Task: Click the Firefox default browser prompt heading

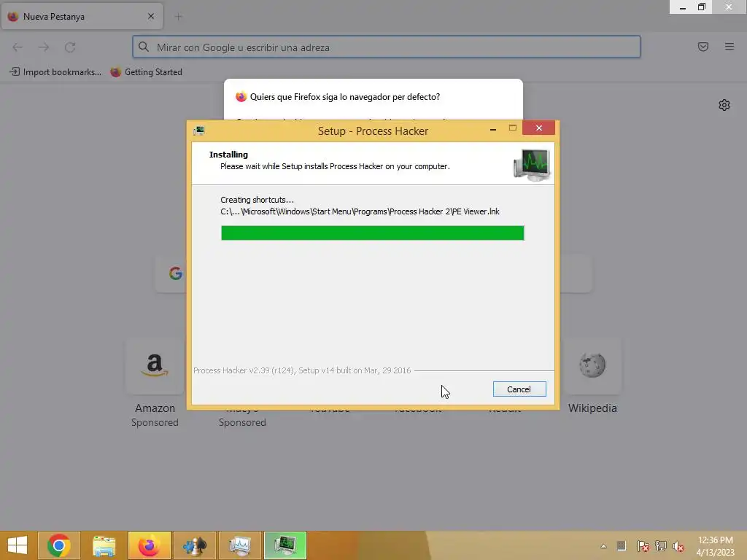Action: coord(345,97)
